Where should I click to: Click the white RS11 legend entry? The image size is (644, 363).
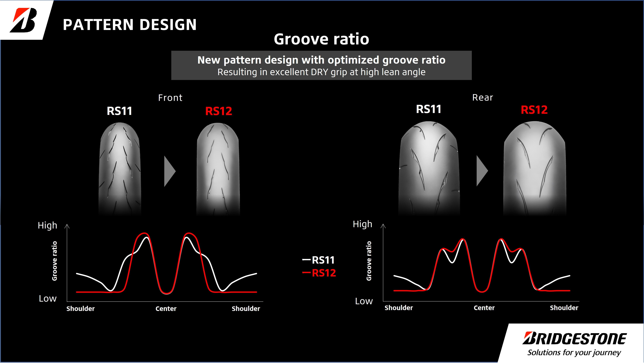tap(319, 260)
